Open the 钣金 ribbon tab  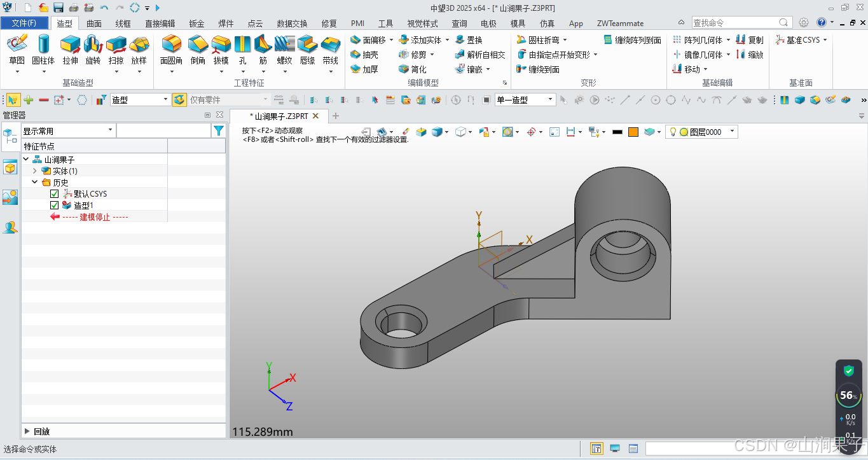(x=196, y=24)
